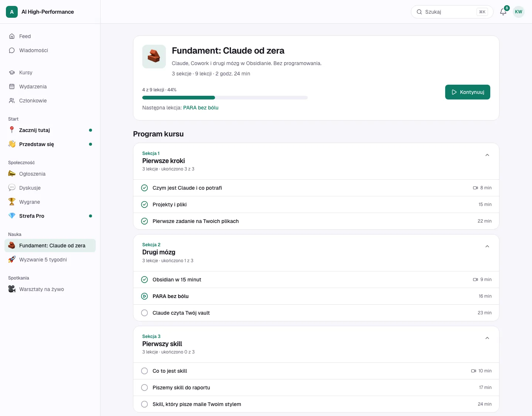Select Dyskusje in Społeczność
This screenshot has width=532, height=416.
pos(50,188)
